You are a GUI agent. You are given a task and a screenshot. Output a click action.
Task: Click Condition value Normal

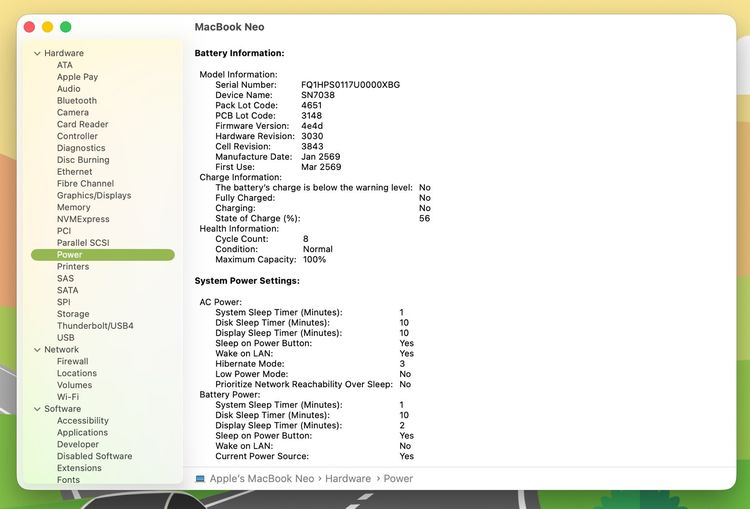coord(318,249)
